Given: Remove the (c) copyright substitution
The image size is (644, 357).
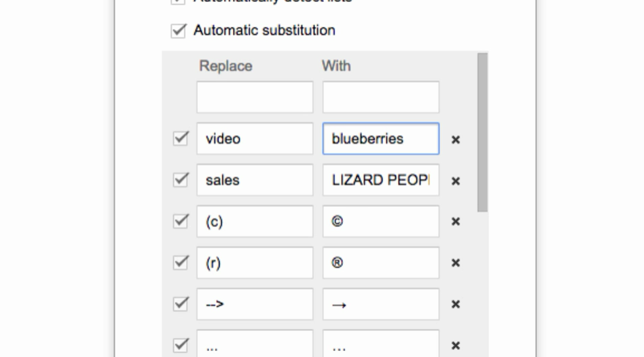Looking at the screenshot, I should pyautogui.click(x=456, y=222).
